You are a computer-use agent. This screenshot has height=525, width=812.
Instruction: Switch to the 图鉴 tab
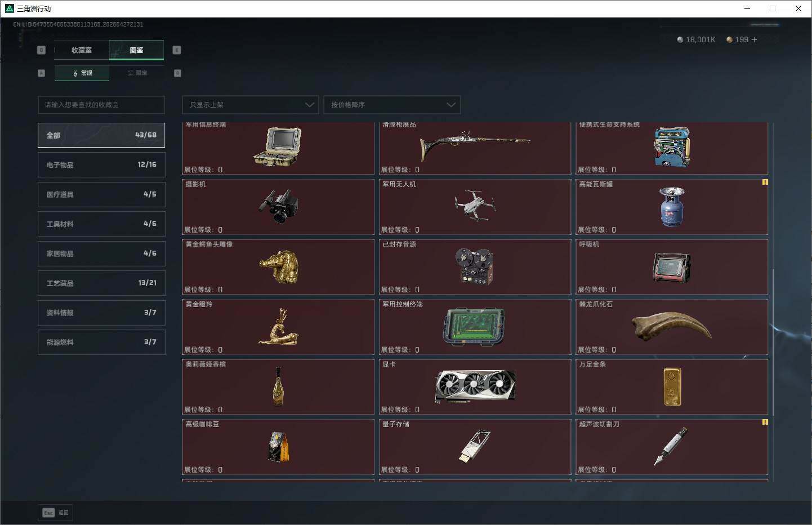[136, 50]
